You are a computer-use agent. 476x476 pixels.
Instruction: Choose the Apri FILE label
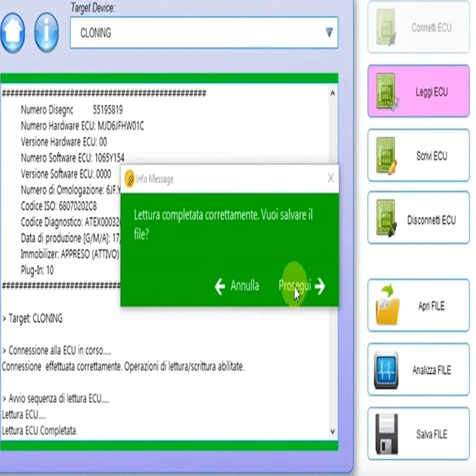[431, 306]
